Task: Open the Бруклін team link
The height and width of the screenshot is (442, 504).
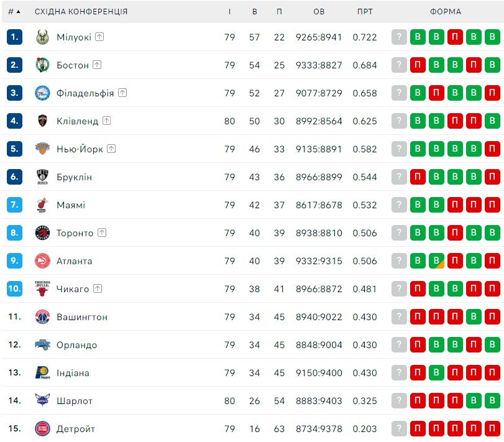Action: tap(74, 177)
